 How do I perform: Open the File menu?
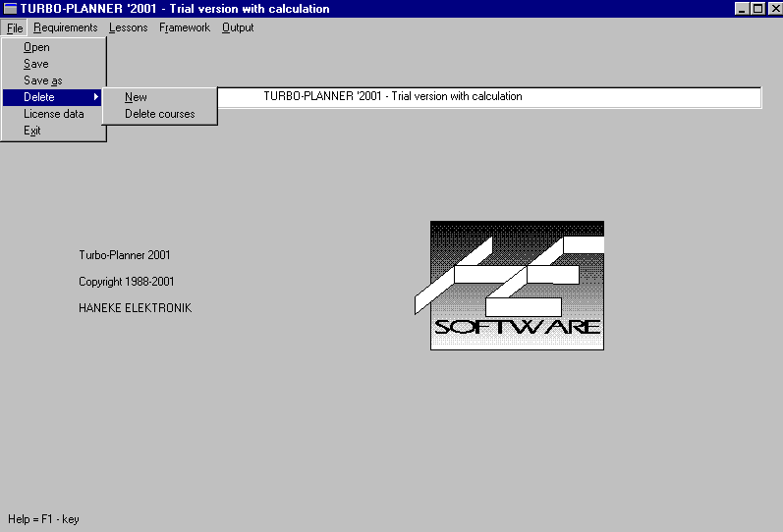15,27
